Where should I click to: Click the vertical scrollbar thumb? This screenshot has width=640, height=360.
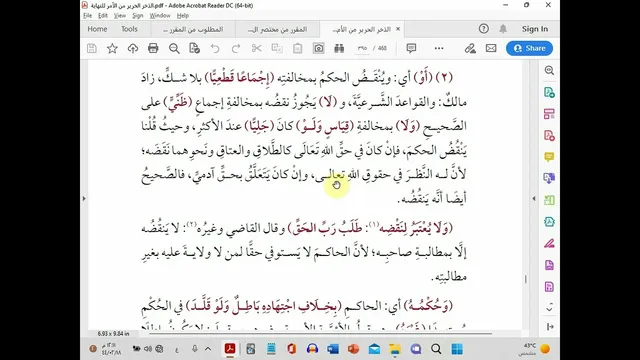[x=526, y=279]
